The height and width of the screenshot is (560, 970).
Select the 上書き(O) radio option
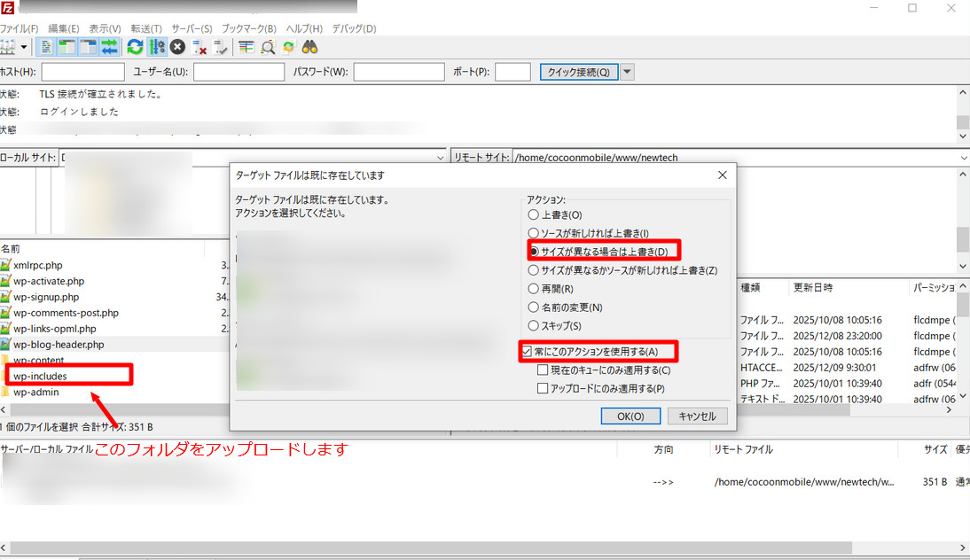[x=533, y=214]
